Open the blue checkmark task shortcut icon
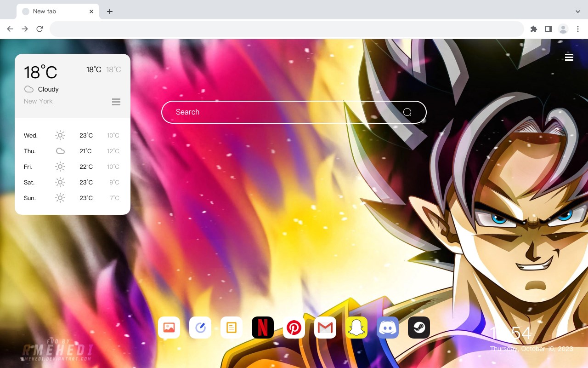Viewport: 588px width, 368px height. click(x=200, y=328)
